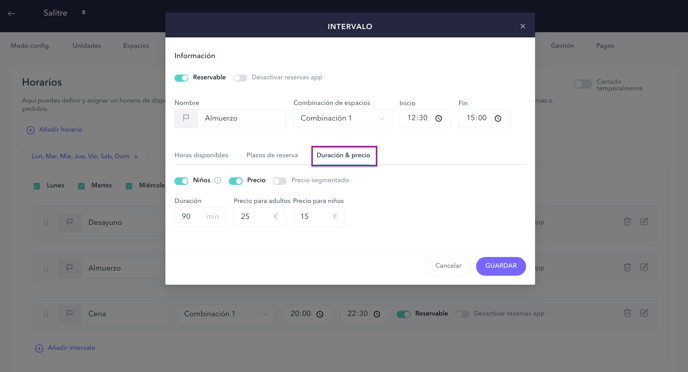Switch to Horas disponibles tab
The height and width of the screenshot is (372, 688).
[201, 155]
